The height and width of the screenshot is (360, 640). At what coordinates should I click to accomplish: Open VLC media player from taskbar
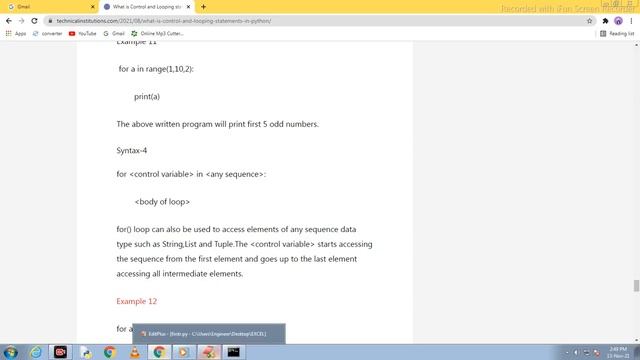(x=134, y=352)
